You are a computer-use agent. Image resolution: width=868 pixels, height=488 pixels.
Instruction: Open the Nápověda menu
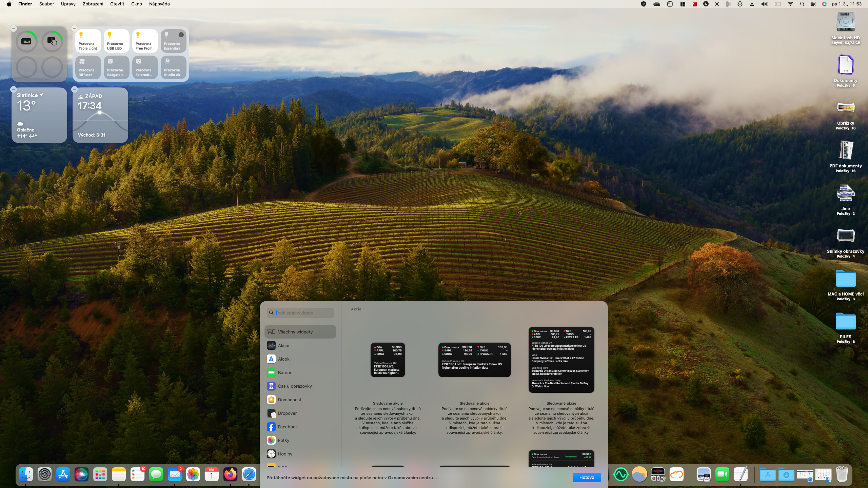159,4
